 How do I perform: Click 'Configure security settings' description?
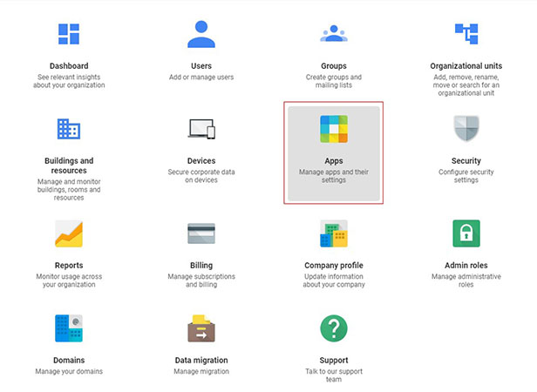466,176
